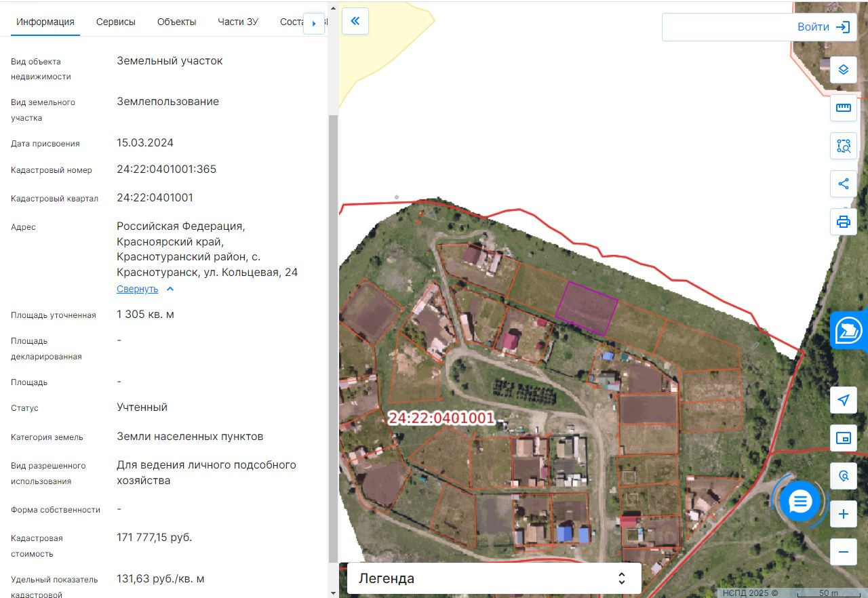
Task: Zoom in with the plus button
Action: coord(844,514)
